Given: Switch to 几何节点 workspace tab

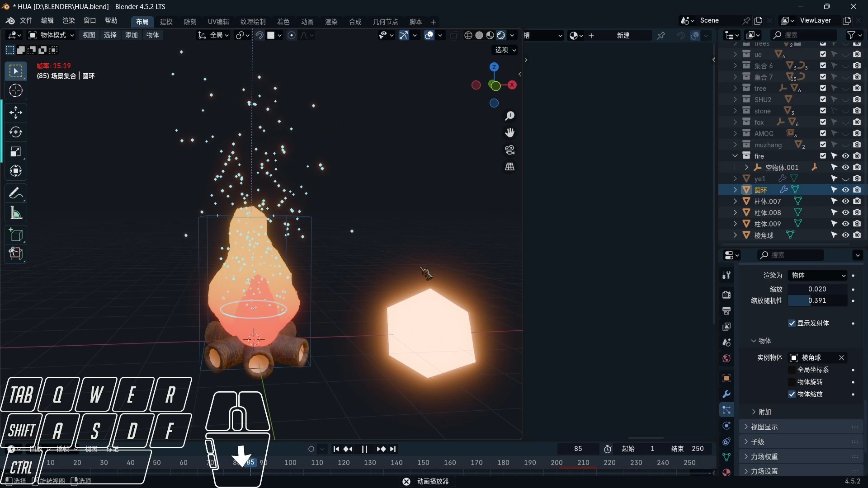Looking at the screenshot, I should click(x=385, y=22).
